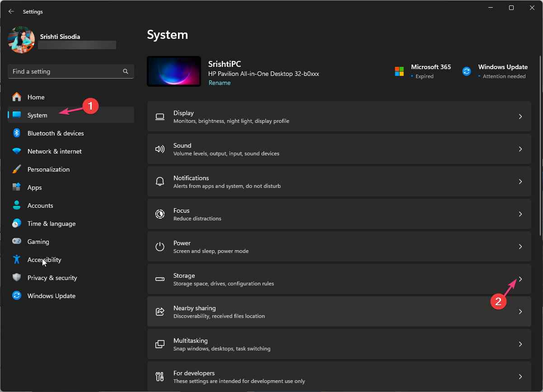Open Notifications via the bell icon

(160, 181)
